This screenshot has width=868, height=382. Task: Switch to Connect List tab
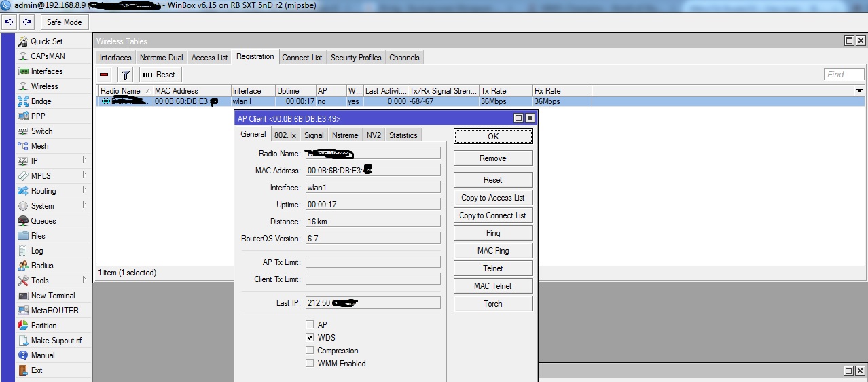(302, 58)
